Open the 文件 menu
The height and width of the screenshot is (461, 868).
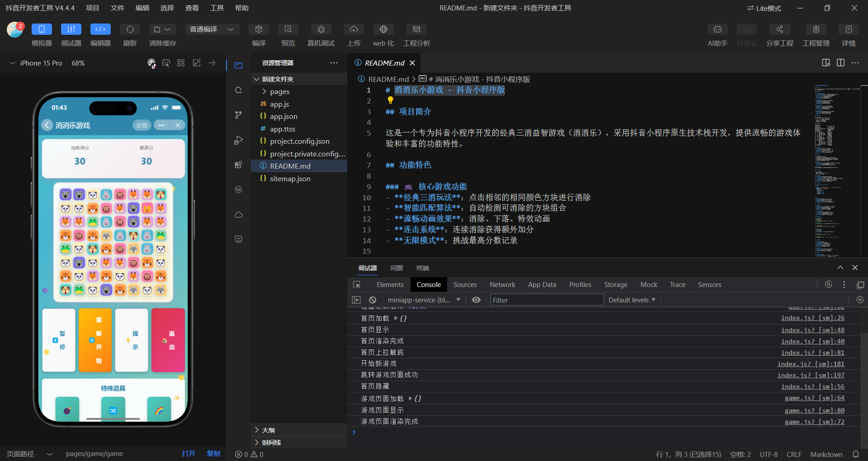point(118,8)
